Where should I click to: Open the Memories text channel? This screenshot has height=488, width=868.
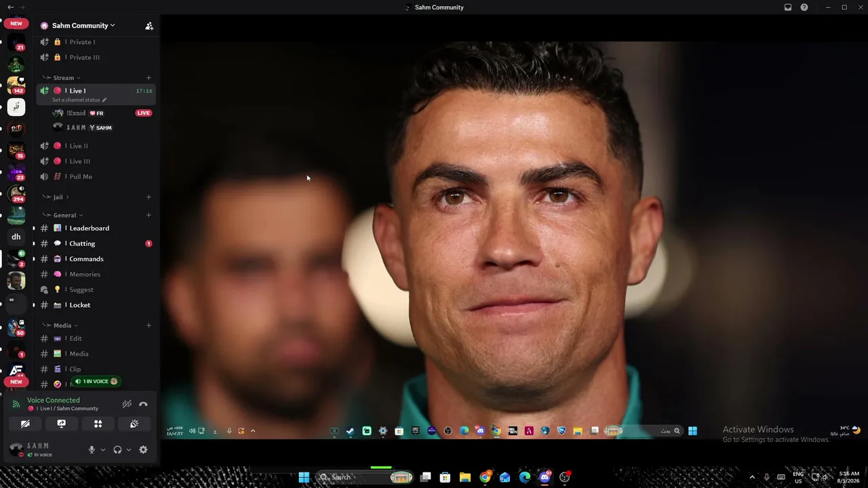(x=96, y=274)
